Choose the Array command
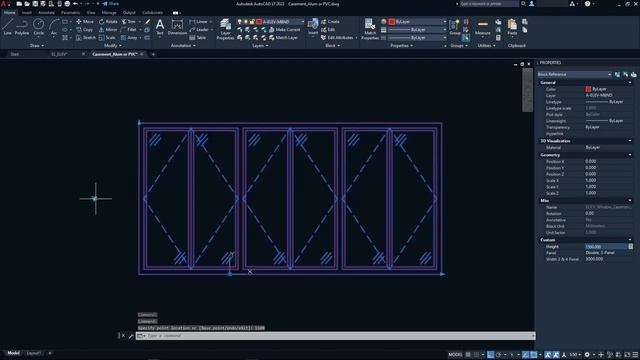 click(x=129, y=38)
